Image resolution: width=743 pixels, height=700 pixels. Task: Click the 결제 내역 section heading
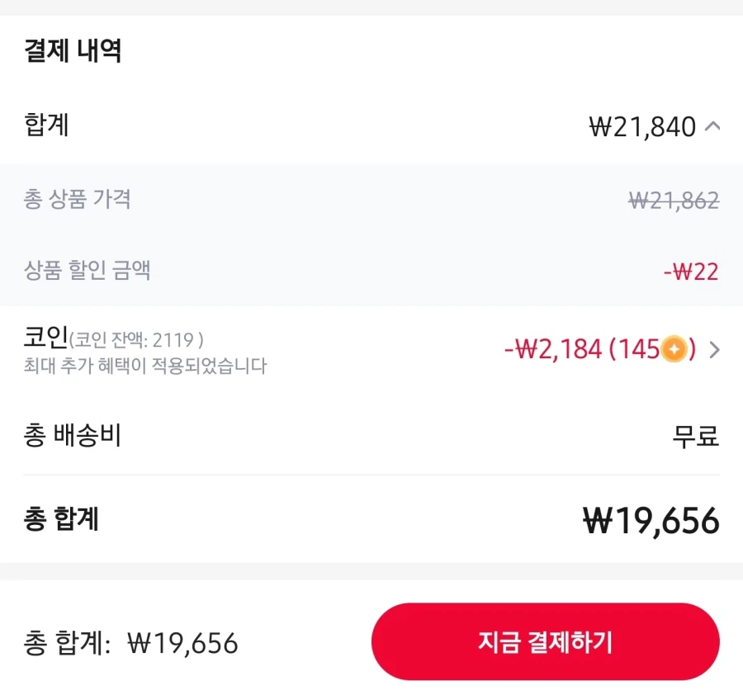73,51
